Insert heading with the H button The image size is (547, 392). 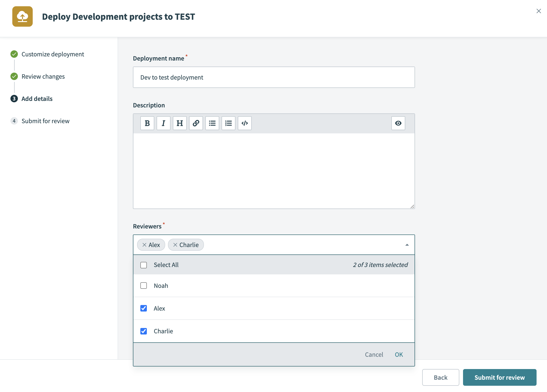[180, 123]
